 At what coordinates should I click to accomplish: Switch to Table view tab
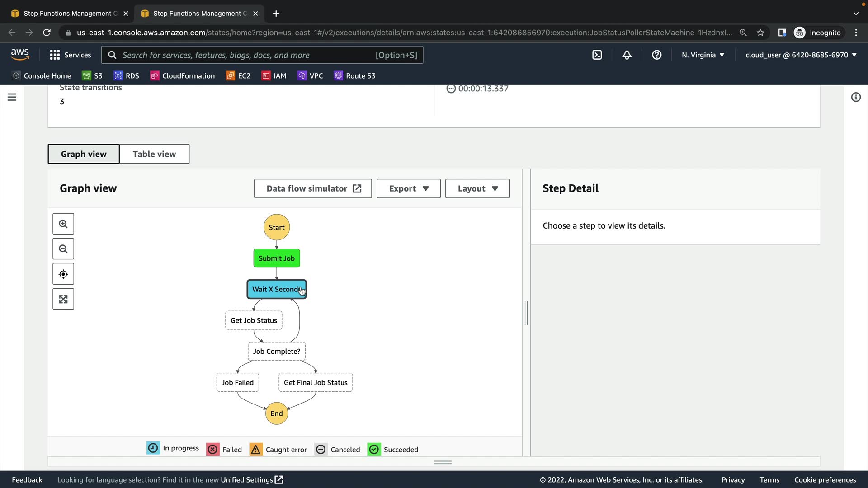point(154,154)
